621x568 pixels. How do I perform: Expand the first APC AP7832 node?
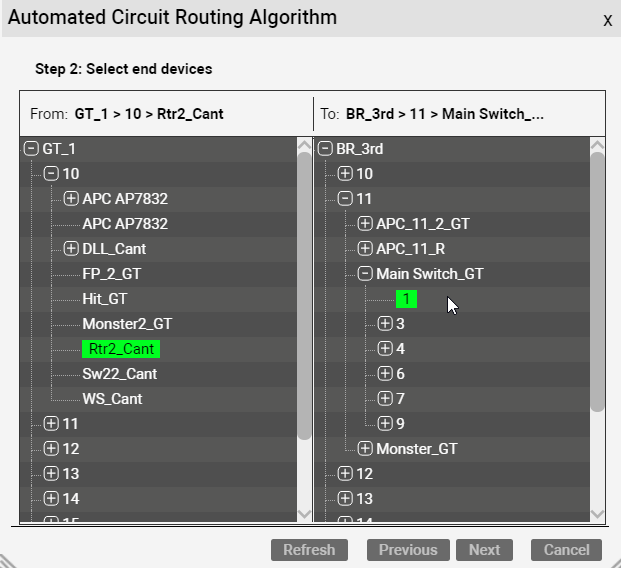pos(71,199)
